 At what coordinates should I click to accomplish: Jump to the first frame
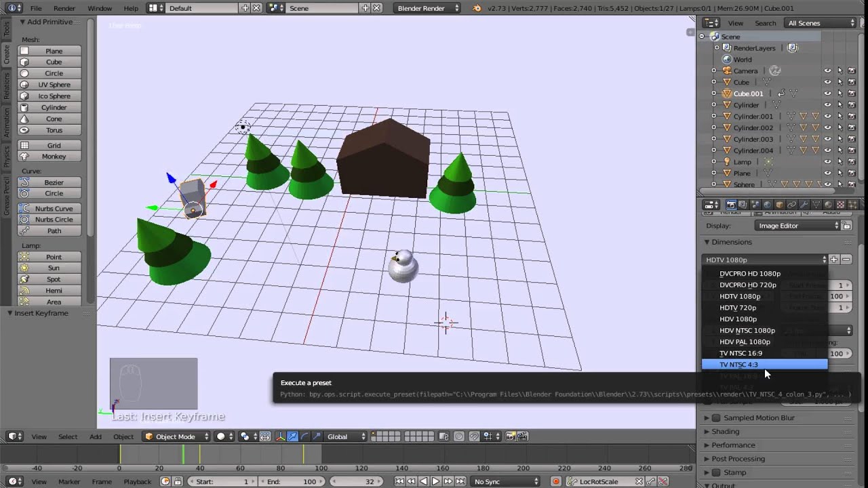[x=399, y=481]
